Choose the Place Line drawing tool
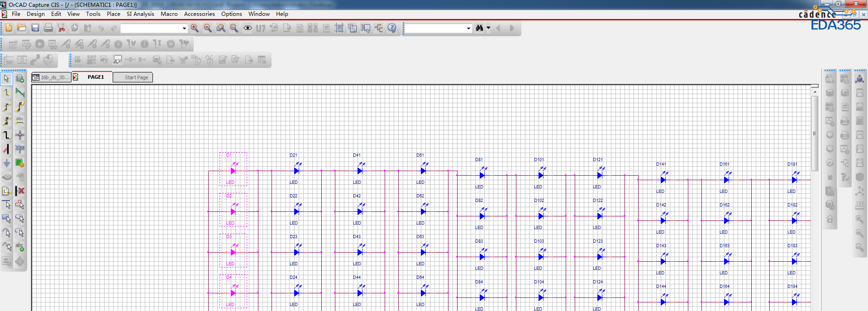 pos(7,205)
